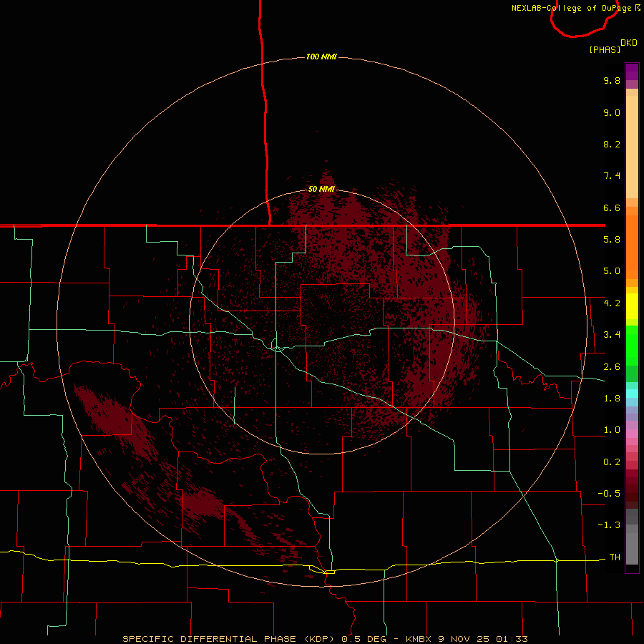Click the DKD product label
The width and height of the screenshot is (644, 644).
[629, 43]
